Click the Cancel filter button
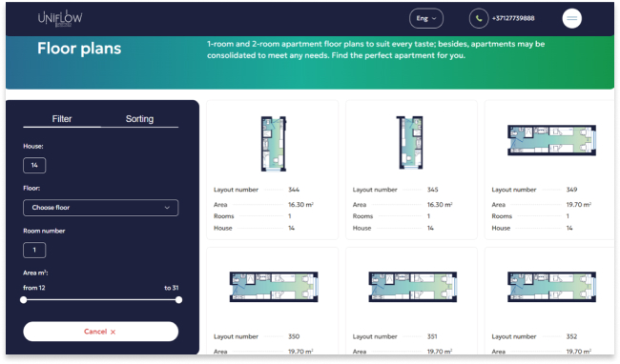Image resolution: width=620 pixels, height=364 pixels. 100,332
